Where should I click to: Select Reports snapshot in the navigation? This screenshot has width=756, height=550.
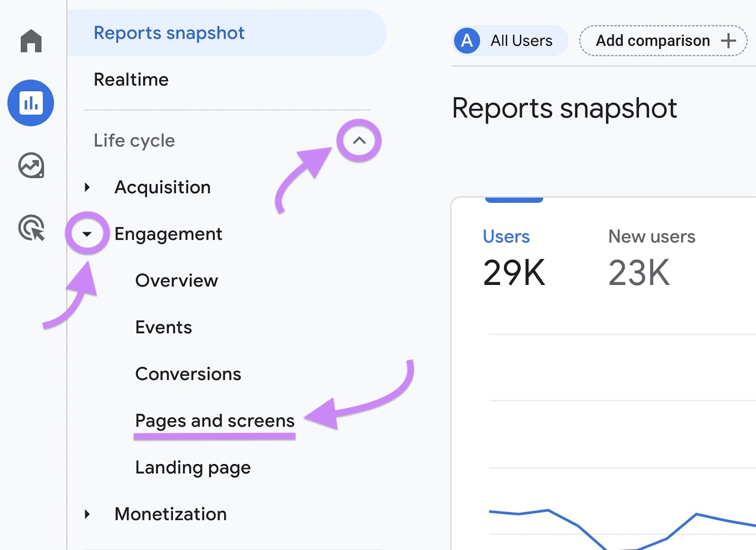point(169,33)
